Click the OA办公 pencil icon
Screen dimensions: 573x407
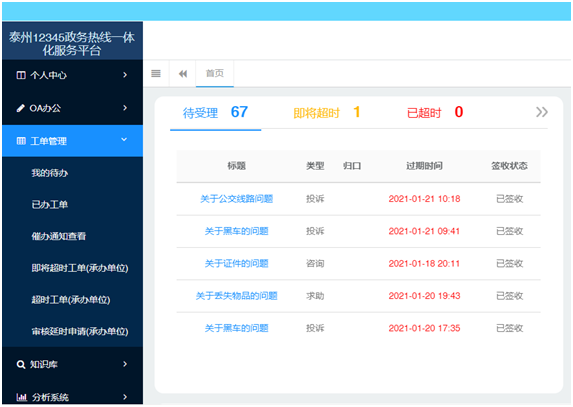(x=21, y=108)
